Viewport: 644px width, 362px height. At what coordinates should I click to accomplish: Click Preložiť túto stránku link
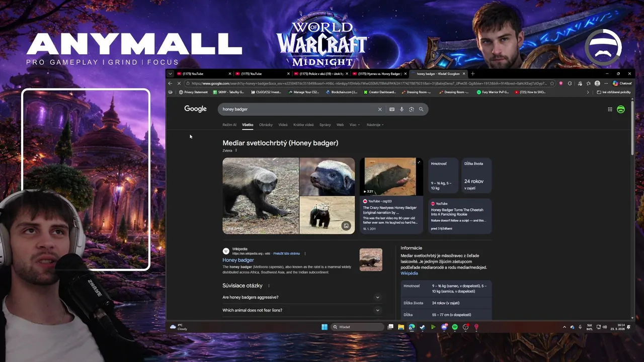(286, 253)
